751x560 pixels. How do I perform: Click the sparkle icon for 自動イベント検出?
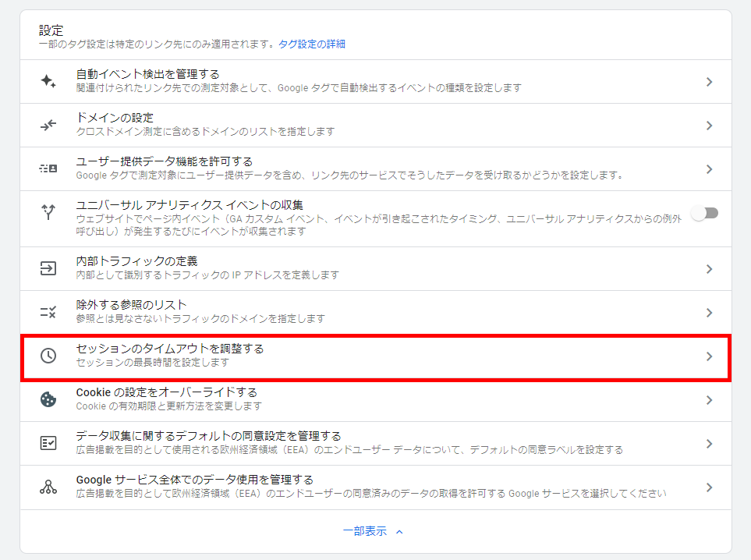[x=48, y=81]
